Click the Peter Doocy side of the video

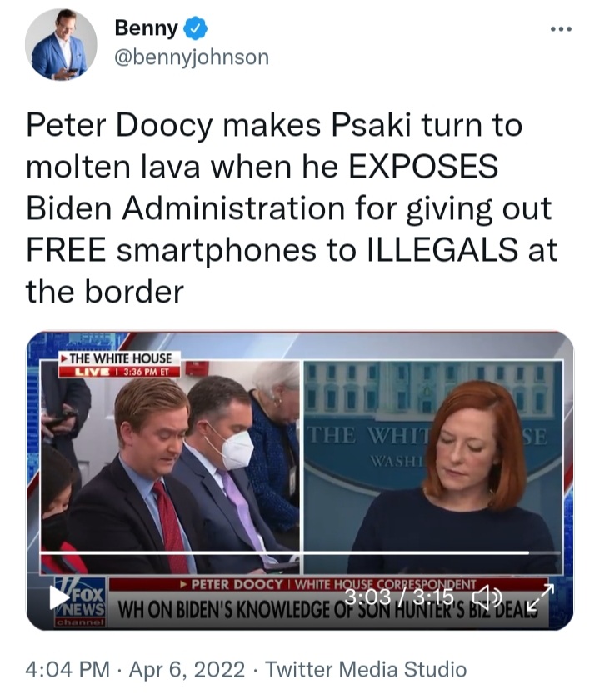tap(170, 467)
